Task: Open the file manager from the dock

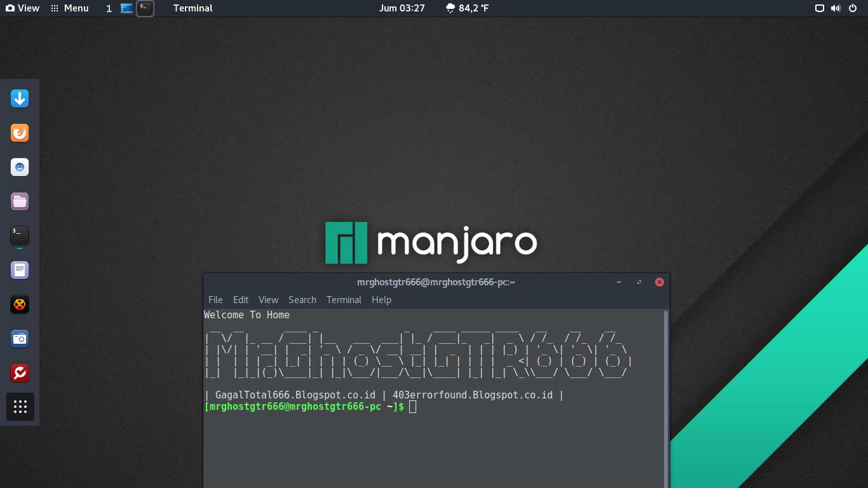Action: pos(20,201)
